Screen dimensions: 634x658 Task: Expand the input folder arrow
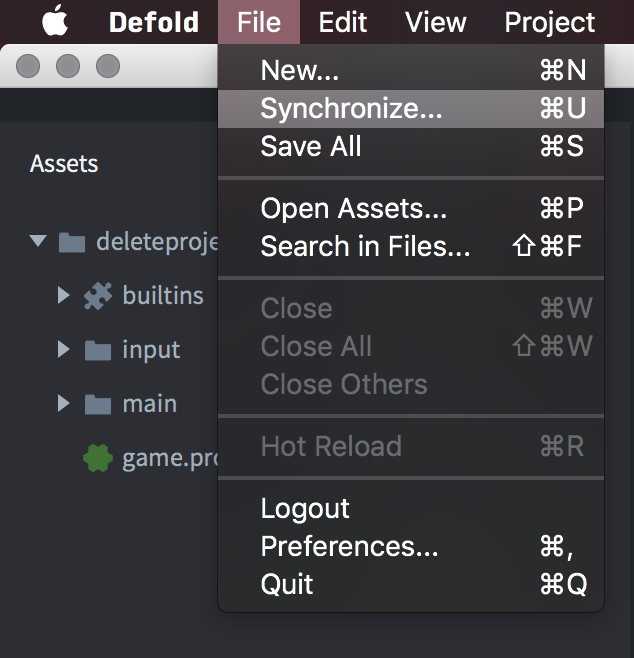(x=63, y=349)
